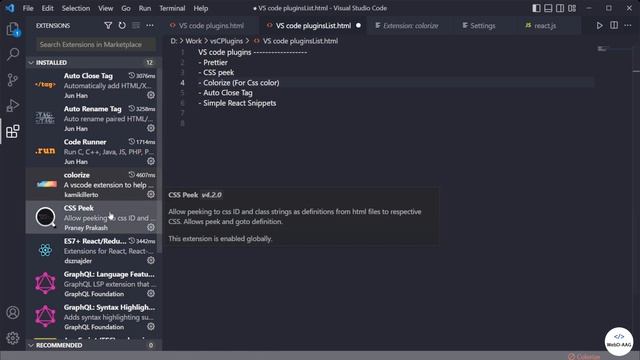Image resolution: width=640 pixels, height=360 pixels.
Task: Refresh the extensions list
Action: point(122,26)
